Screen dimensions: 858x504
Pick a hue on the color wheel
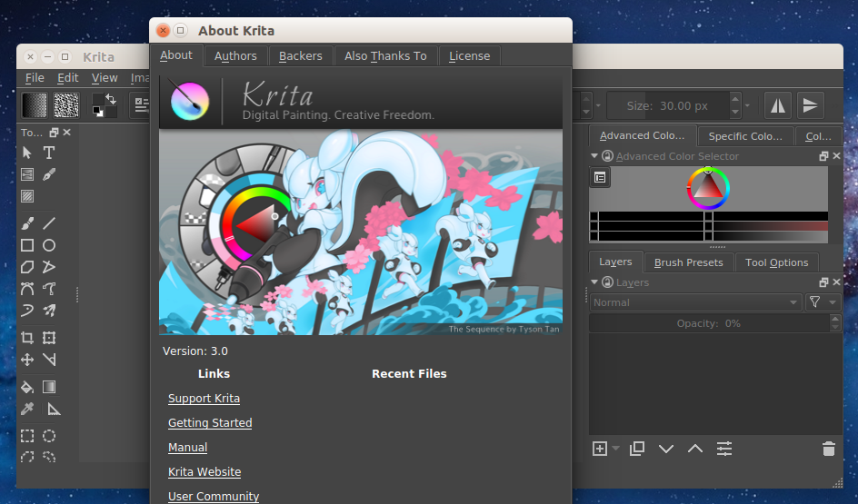[x=708, y=189]
